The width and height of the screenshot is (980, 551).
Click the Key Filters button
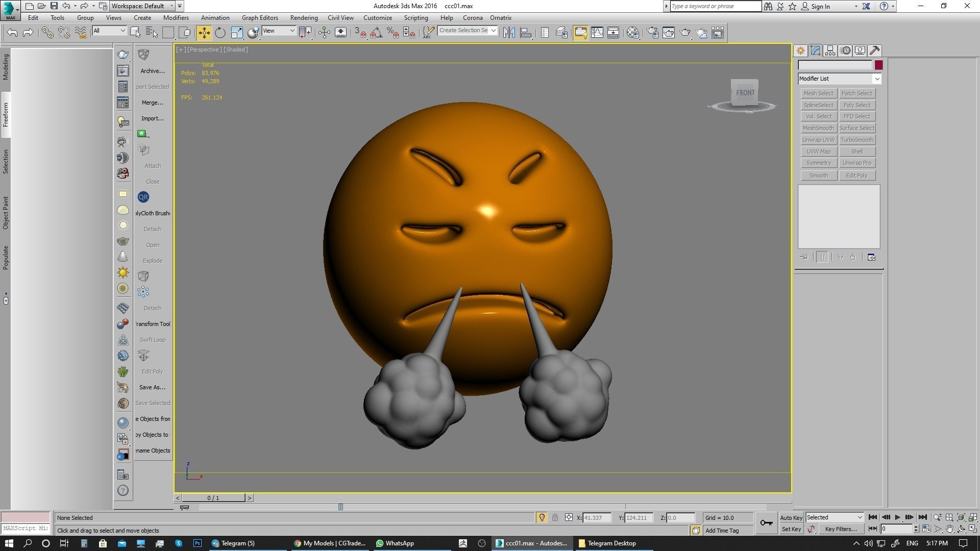(x=841, y=529)
